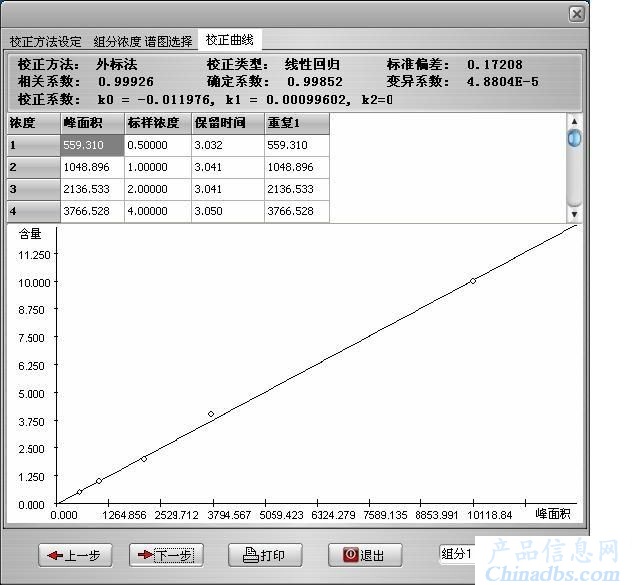Click the 线性回归 calibration type value

pyautogui.click(x=312, y=65)
